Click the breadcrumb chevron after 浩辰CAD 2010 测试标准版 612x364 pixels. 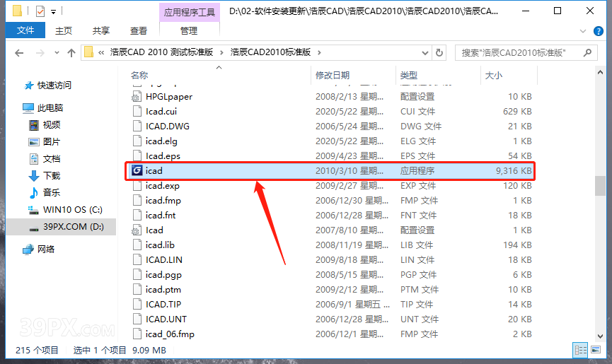coord(221,52)
